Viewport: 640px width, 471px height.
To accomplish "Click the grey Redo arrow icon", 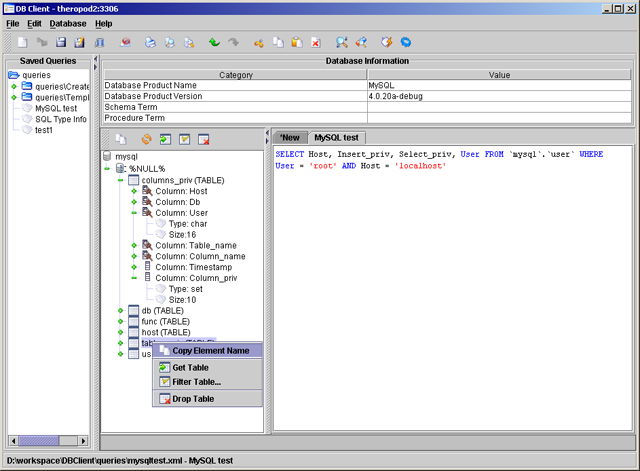I will click(x=233, y=42).
